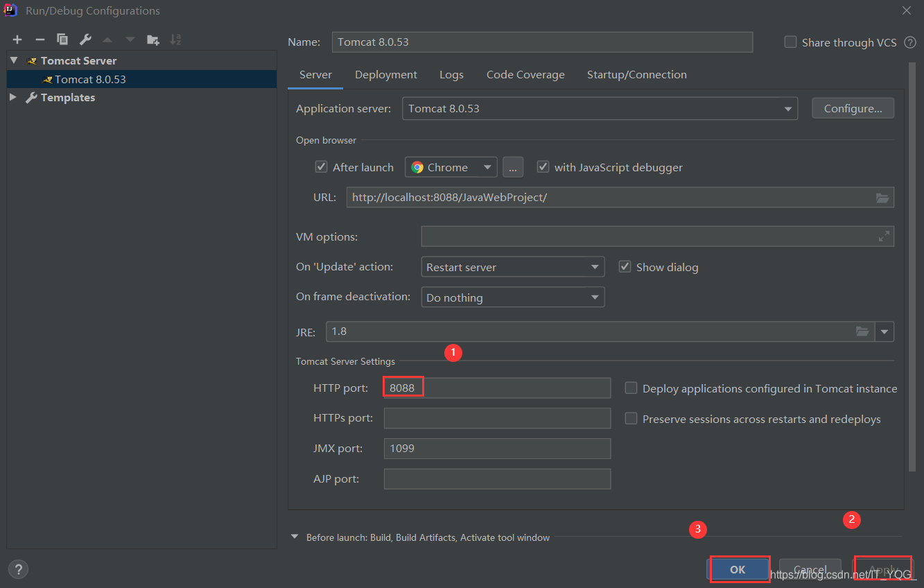Screen dimensions: 924x588
Task: Open the Application server dropdown
Action: click(x=600, y=109)
